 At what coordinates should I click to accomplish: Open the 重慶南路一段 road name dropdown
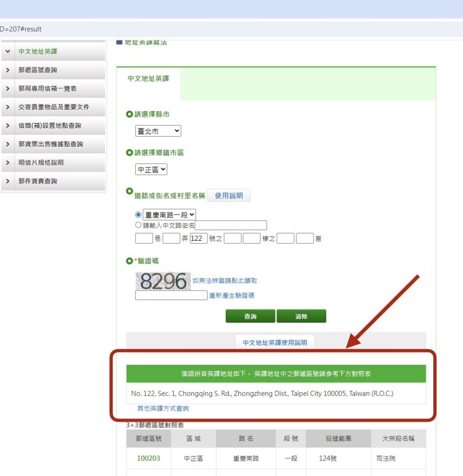point(169,215)
